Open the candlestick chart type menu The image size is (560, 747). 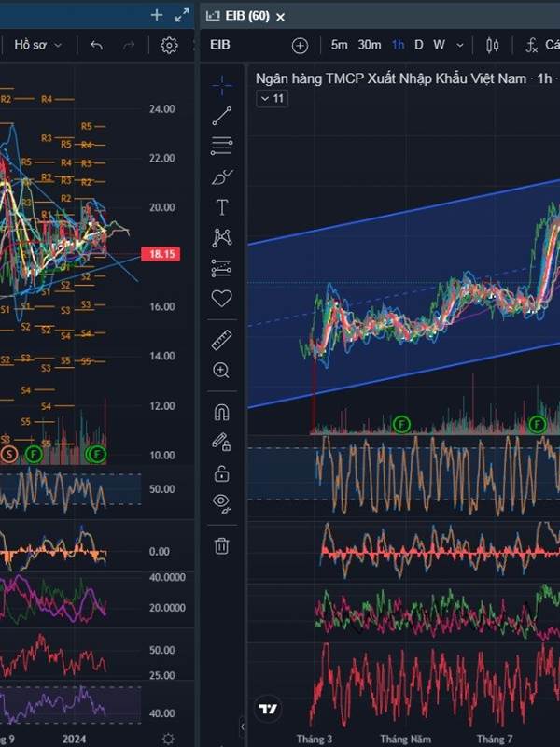click(x=493, y=45)
